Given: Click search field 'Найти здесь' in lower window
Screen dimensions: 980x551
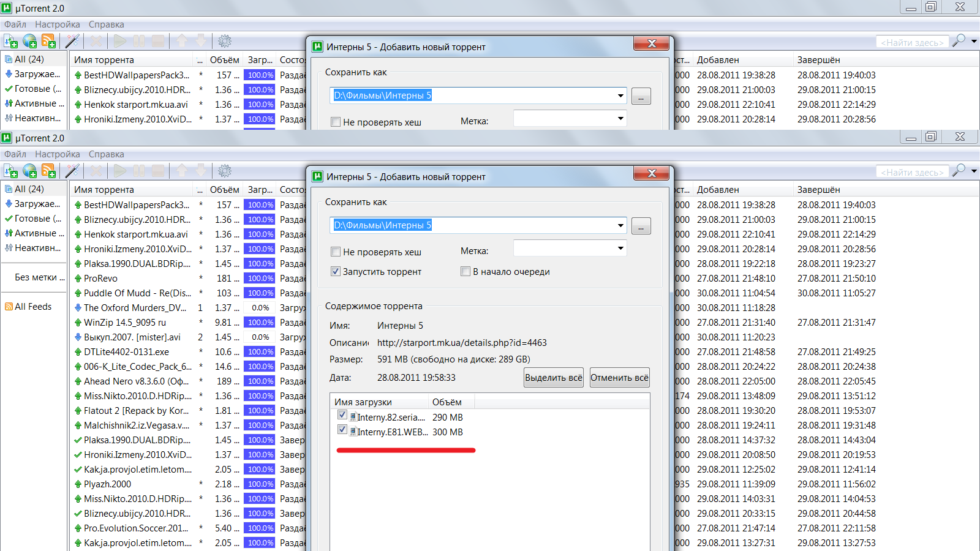Looking at the screenshot, I should coord(912,172).
